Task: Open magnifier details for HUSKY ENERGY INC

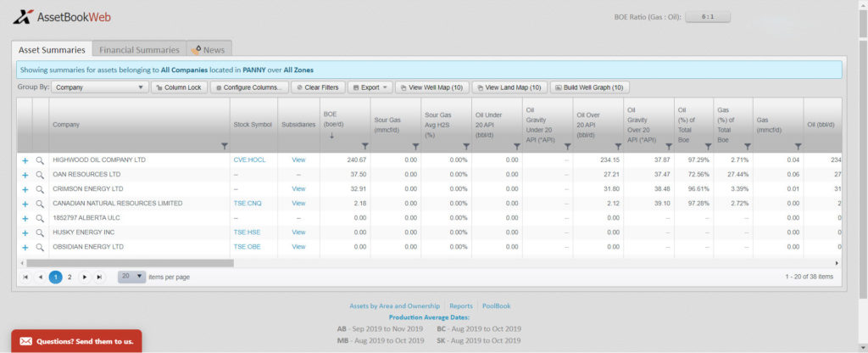Action: (40, 233)
